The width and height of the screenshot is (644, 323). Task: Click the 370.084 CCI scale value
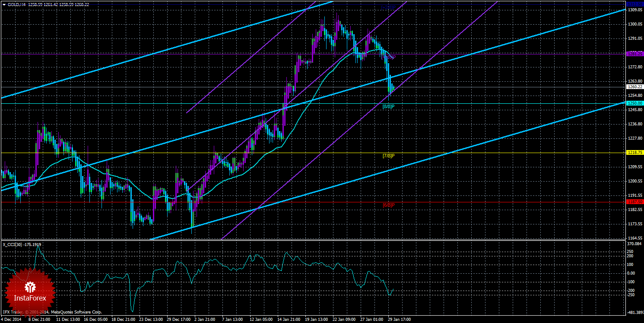click(635, 244)
